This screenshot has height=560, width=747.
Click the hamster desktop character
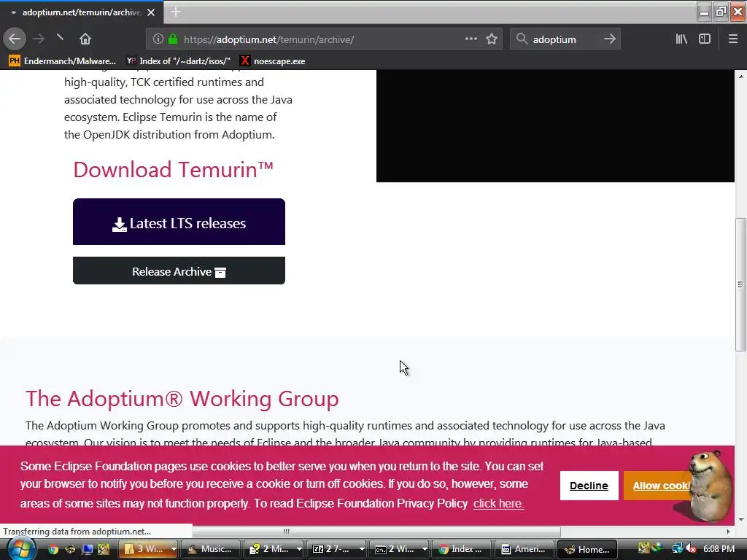709,486
